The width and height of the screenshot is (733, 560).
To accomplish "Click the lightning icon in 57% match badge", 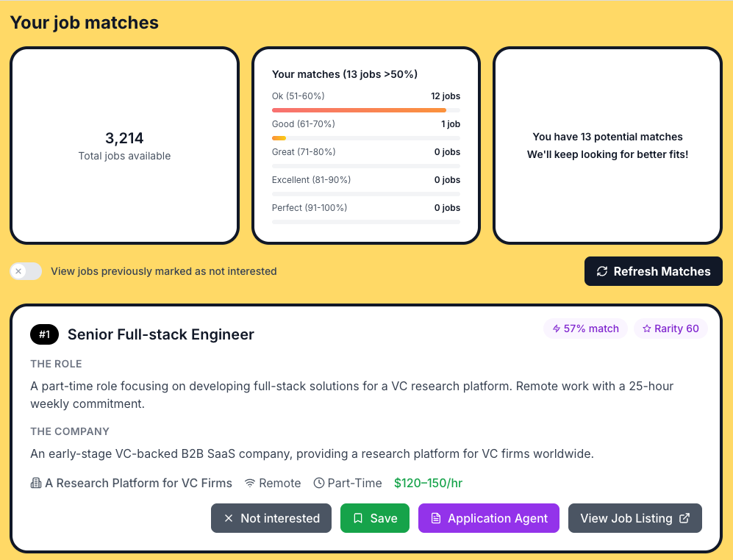I will coord(557,329).
